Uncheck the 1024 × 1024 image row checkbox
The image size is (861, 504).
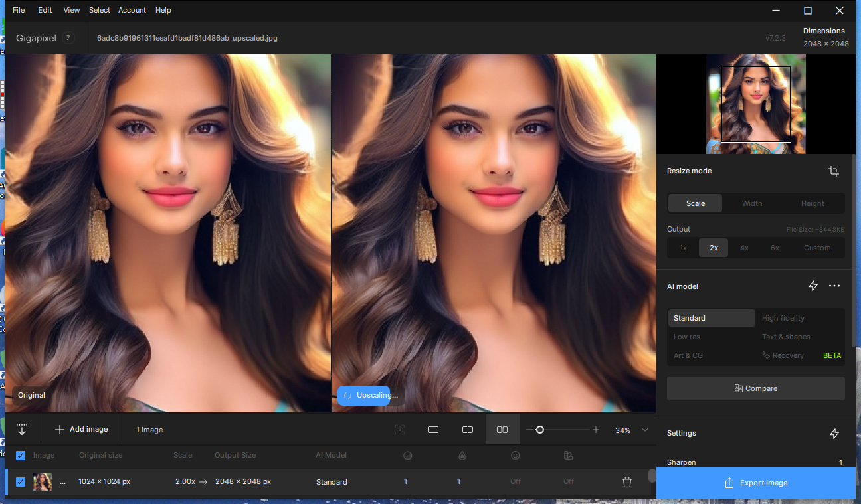click(x=21, y=482)
